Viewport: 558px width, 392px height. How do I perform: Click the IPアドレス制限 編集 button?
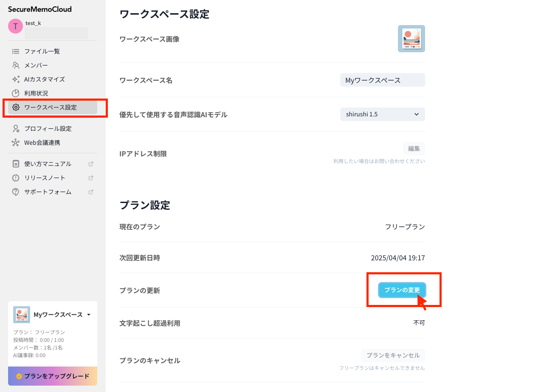pyautogui.click(x=414, y=149)
